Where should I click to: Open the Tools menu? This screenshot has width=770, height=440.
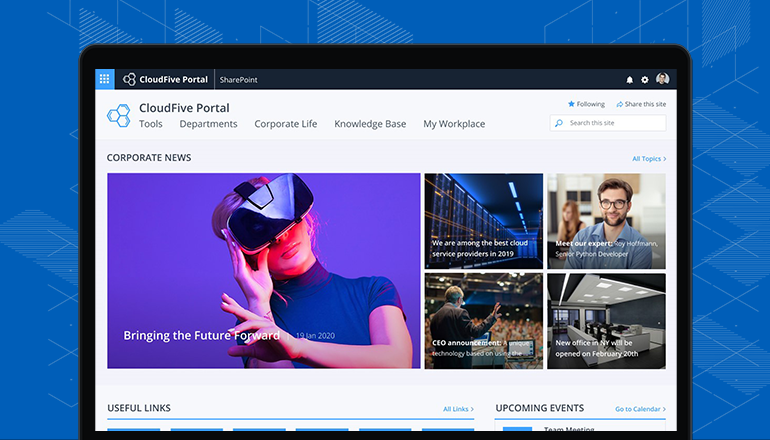(x=151, y=124)
